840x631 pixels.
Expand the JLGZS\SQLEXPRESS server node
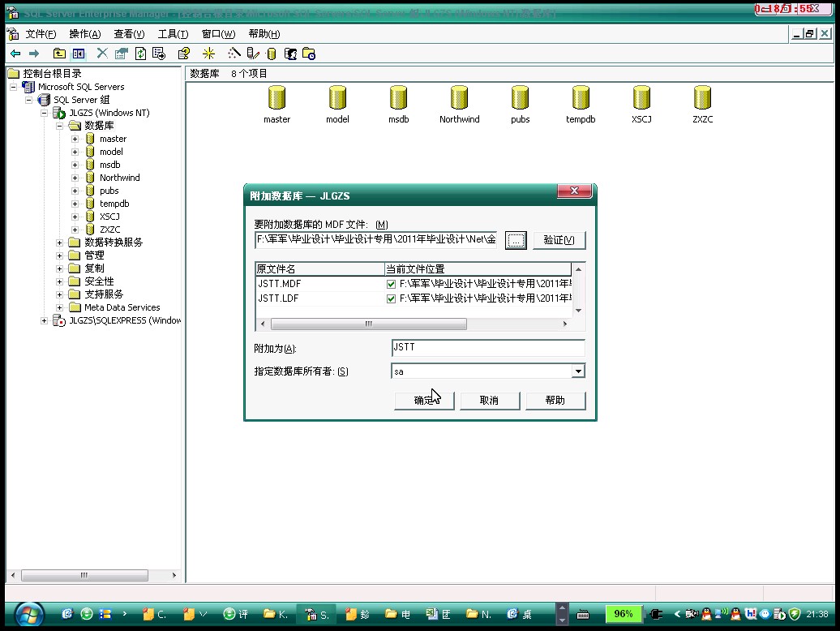pyautogui.click(x=44, y=320)
